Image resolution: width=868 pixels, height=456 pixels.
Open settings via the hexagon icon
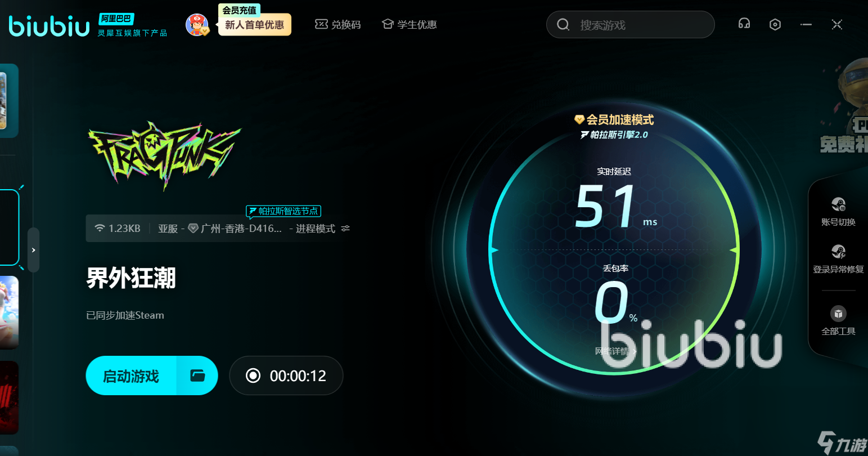click(775, 24)
